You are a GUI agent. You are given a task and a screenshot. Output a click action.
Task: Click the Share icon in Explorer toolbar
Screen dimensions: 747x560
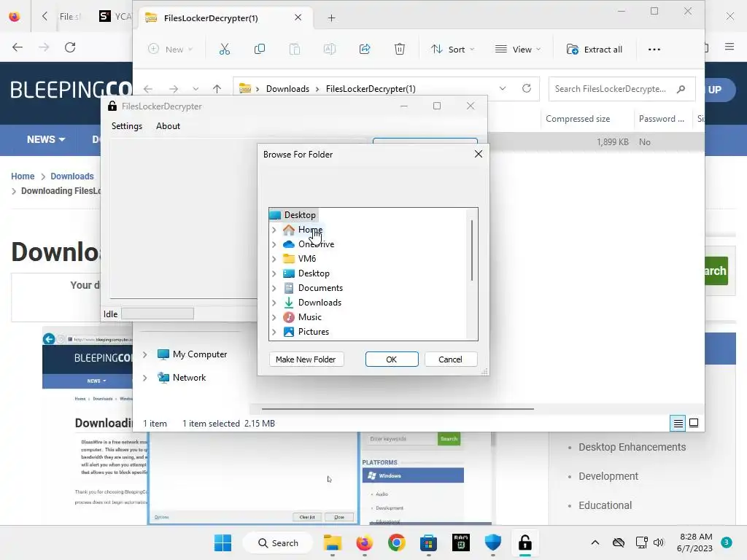click(365, 49)
